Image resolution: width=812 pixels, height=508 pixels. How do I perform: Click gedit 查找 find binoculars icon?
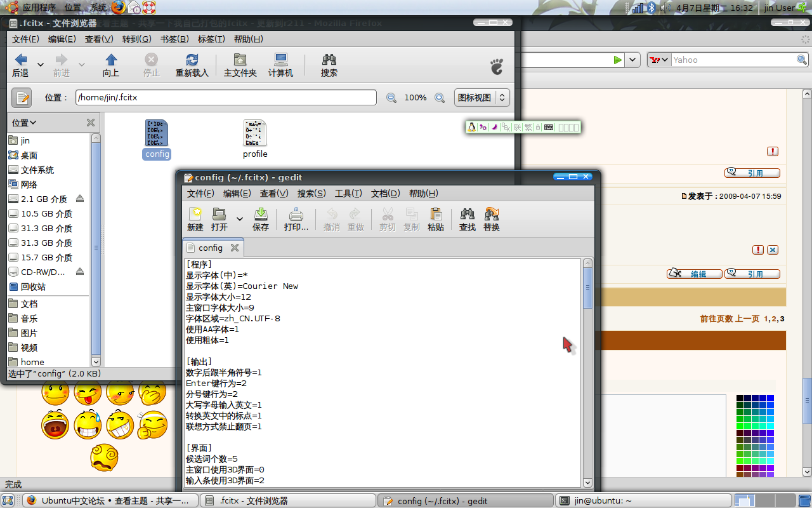(468, 214)
